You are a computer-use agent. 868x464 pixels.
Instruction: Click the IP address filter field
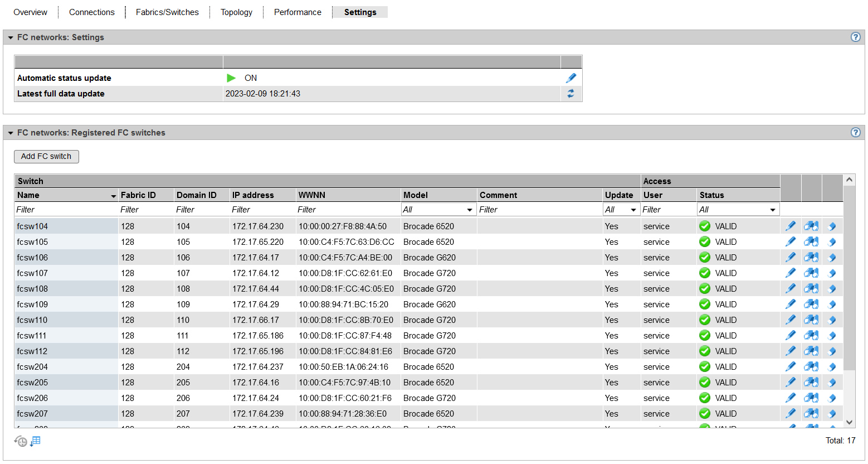click(262, 210)
